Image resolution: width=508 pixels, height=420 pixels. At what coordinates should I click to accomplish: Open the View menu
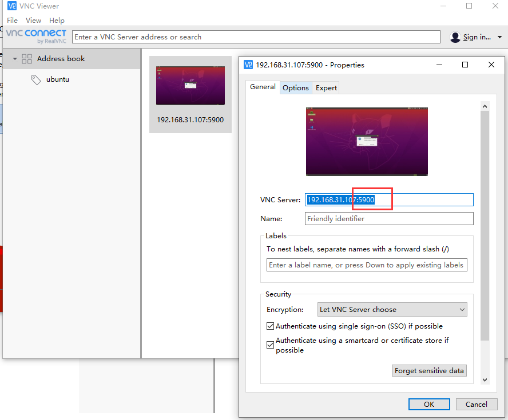[33, 21]
